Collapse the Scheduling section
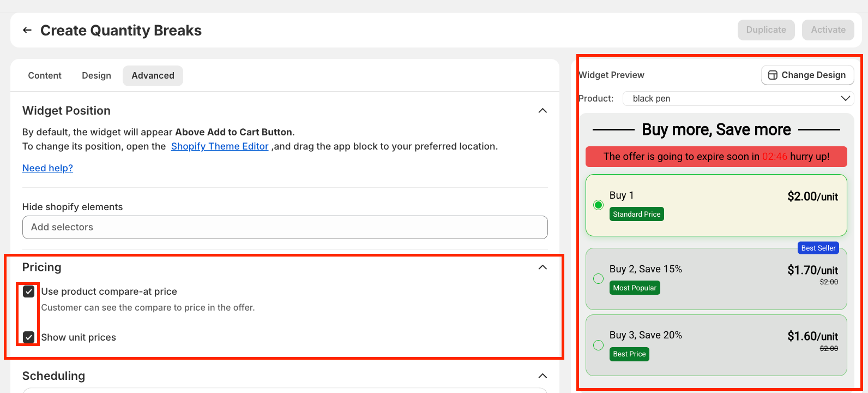The image size is (868, 393). [542, 376]
